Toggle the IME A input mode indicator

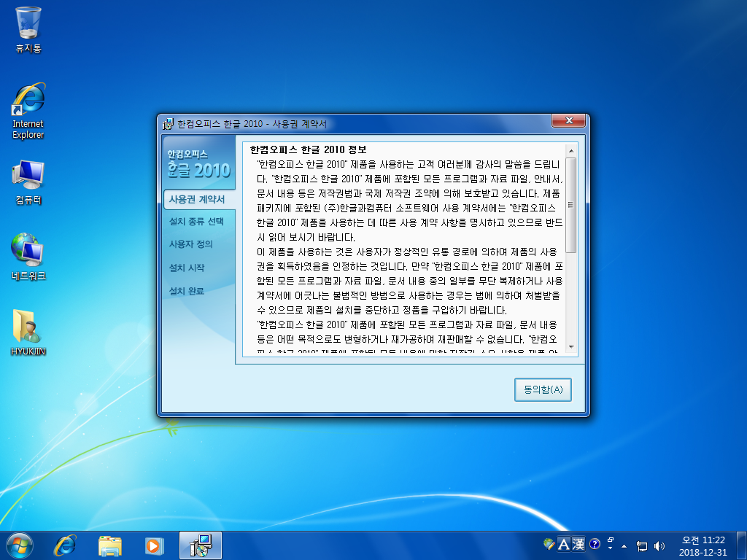[x=564, y=544]
